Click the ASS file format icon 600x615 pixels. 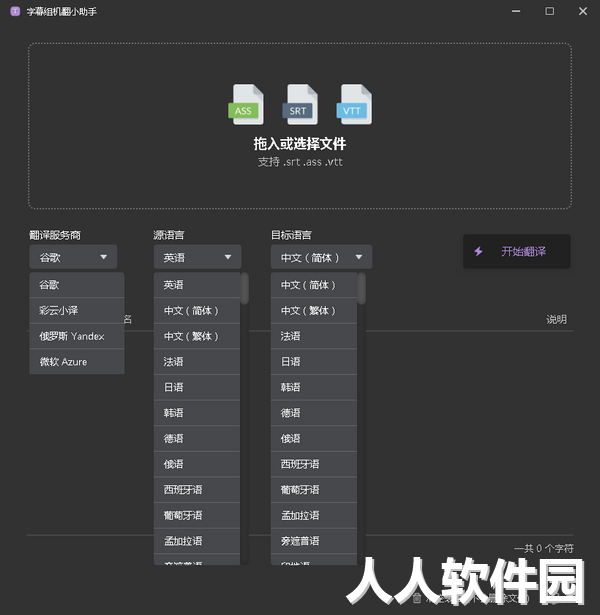tap(246, 104)
